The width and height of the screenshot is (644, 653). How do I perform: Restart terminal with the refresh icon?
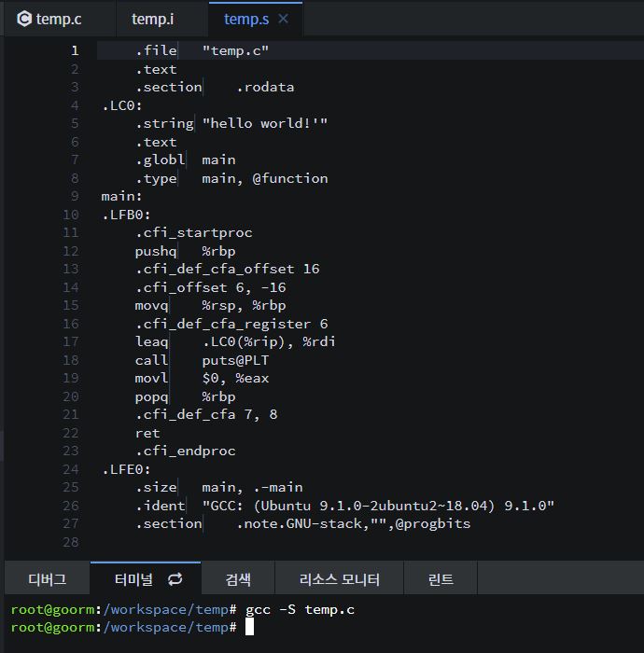coord(175,579)
